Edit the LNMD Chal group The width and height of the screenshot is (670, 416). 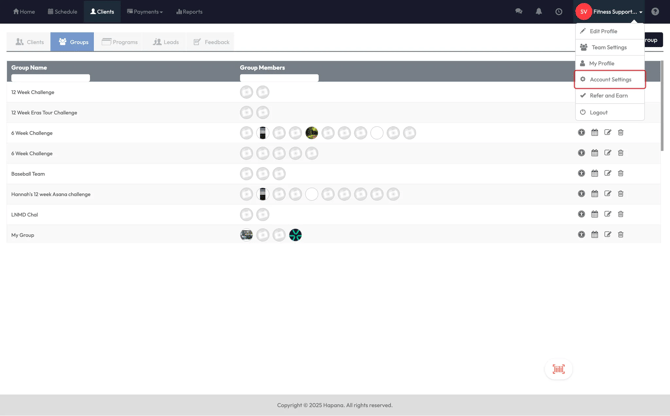pyautogui.click(x=607, y=214)
